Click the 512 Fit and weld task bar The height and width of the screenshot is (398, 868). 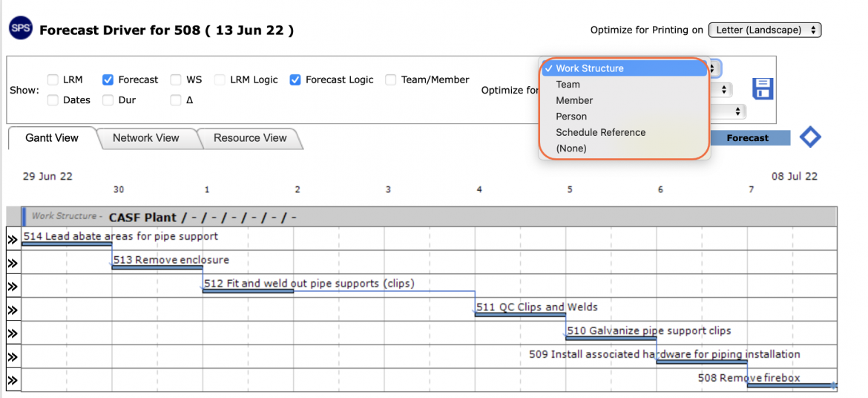point(248,290)
